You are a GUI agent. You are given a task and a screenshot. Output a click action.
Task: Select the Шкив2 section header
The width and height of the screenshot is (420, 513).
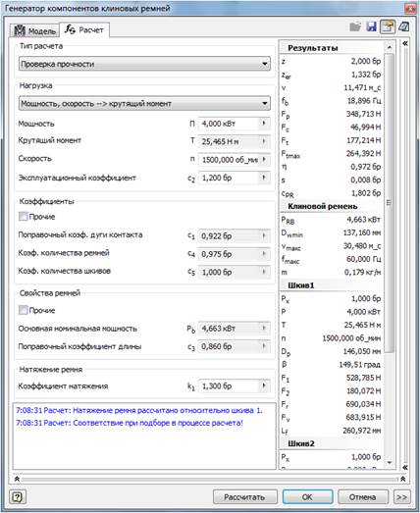tap(301, 443)
